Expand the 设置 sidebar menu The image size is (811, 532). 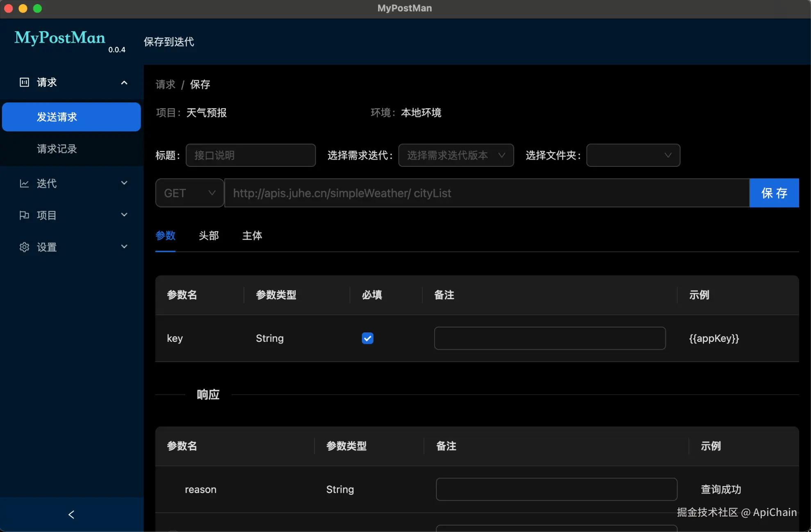(124, 247)
